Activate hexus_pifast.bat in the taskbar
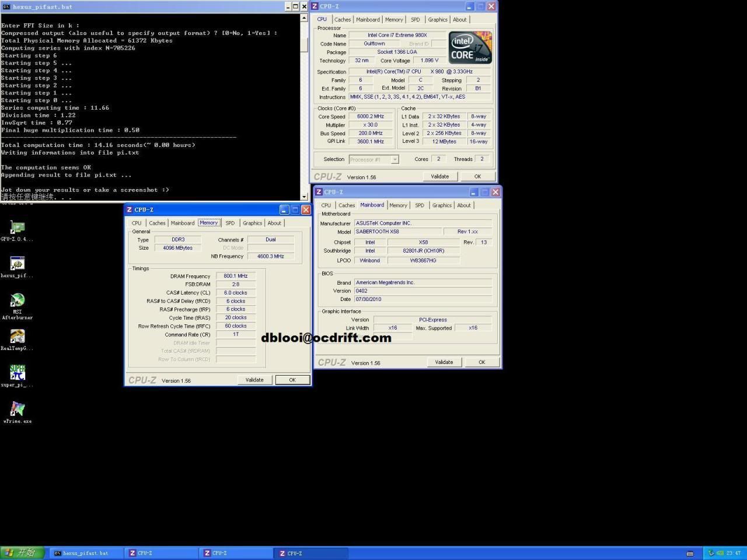 coord(85,553)
